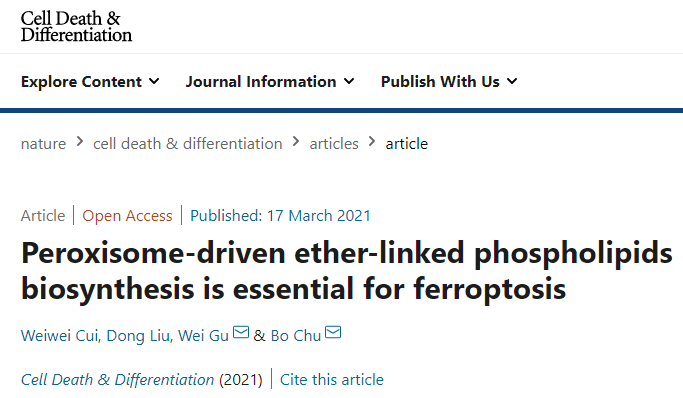Click the Published: 17 March 2021 date
This screenshot has height=398, width=683.
click(x=281, y=216)
